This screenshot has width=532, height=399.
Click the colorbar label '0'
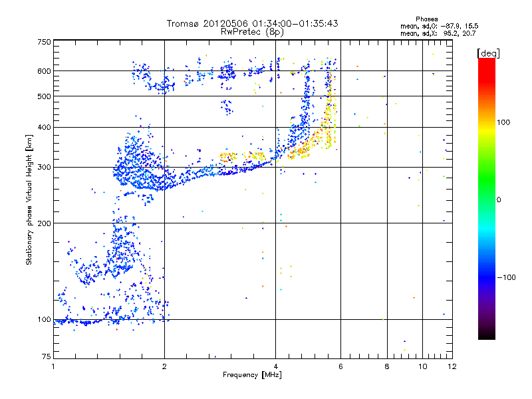pyautogui.click(x=498, y=200)
